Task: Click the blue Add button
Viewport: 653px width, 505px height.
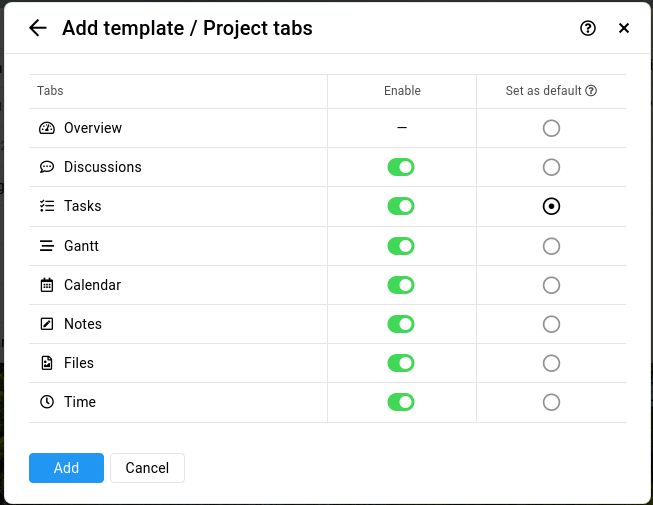Action: point(66,468)
